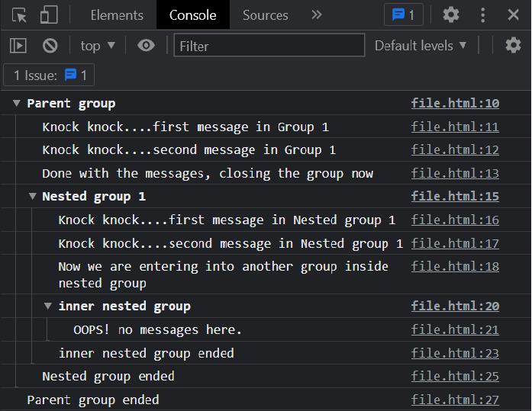
Task: Activate the inspect element picker icon
Action: [20, 14]
